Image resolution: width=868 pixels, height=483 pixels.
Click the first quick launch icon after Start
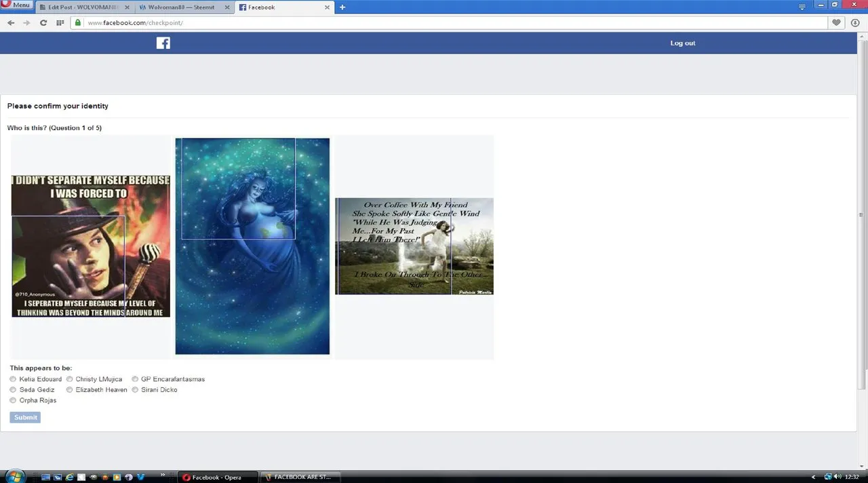[46, 477]
